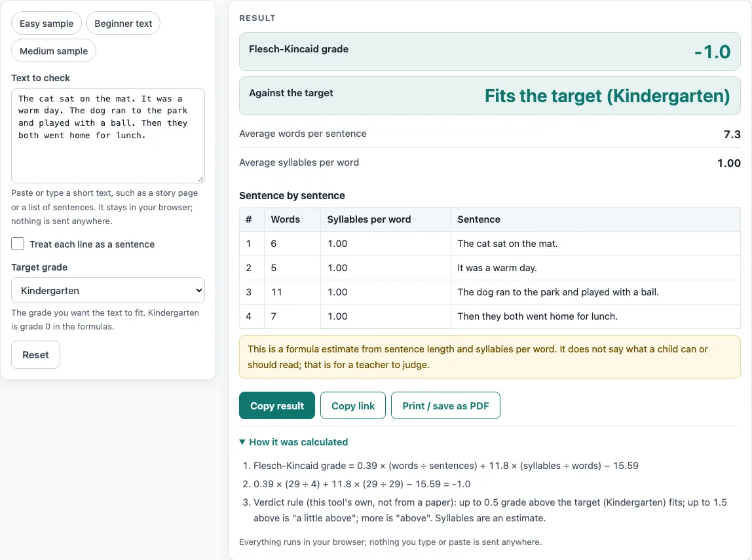Image resolution: width=752 pixels, height=560 pixels.
Task: Enable Treat each line as a sentence
Action: 18,244
